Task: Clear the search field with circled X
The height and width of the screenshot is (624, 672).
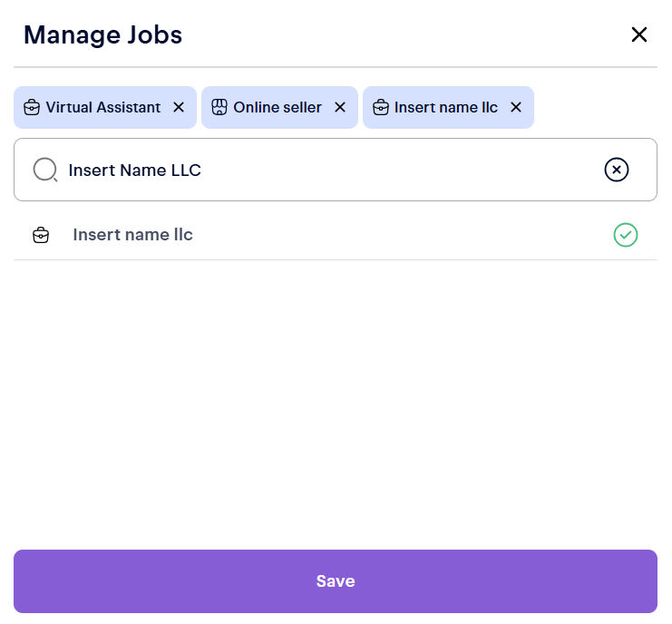Action: (616, 170)
